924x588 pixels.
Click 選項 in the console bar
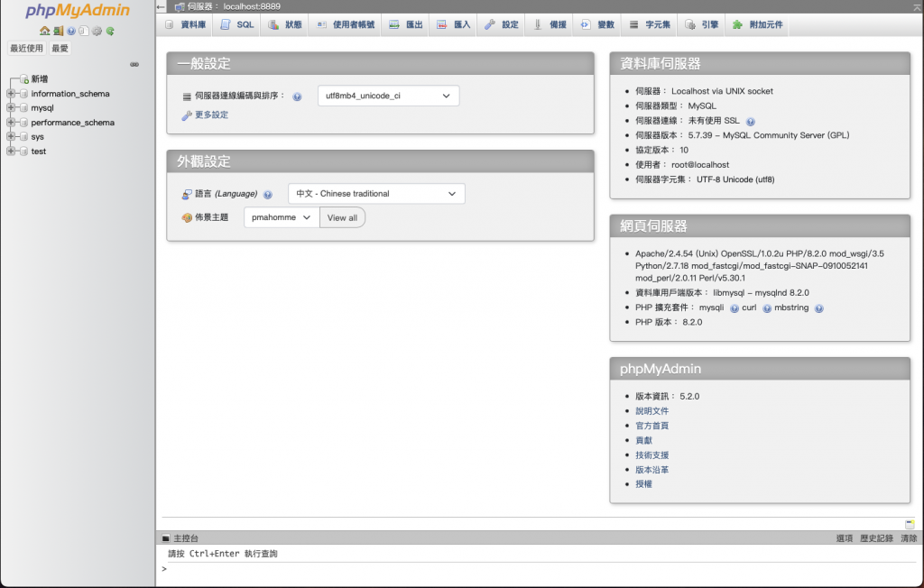tap(844, 537)
